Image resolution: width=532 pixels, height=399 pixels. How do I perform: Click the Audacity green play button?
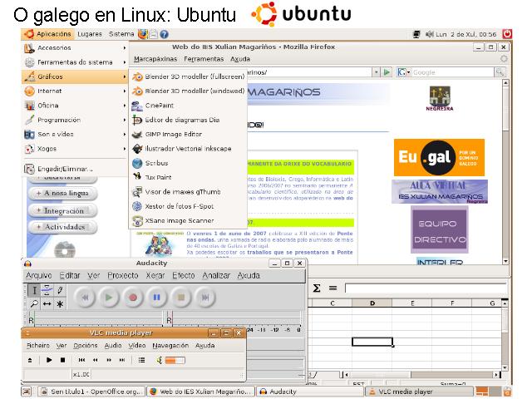[x=107, y=296]
